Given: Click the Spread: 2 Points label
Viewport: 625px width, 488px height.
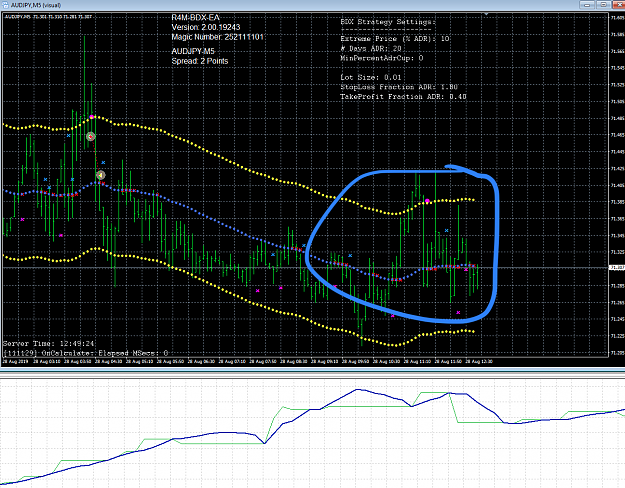Looking at the screenshot, I should click(200, 61).
